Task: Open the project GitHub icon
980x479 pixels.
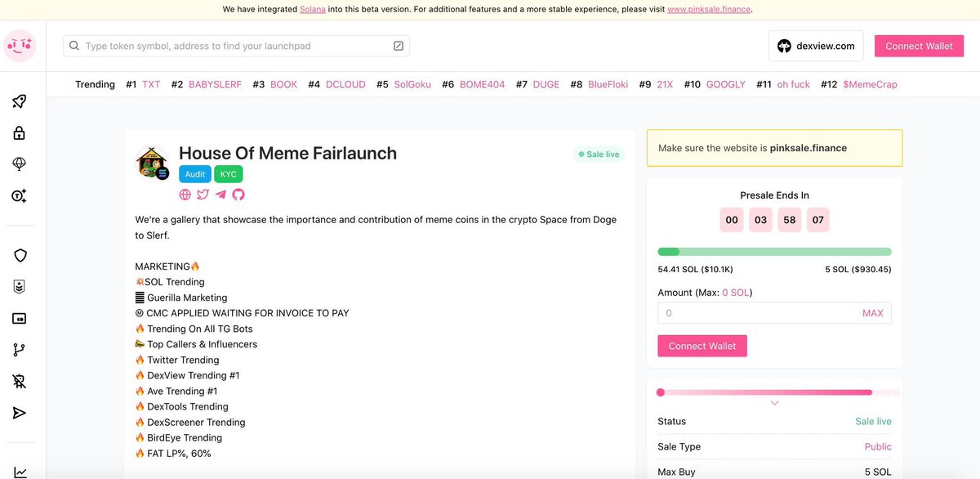Action: point(238,195)
